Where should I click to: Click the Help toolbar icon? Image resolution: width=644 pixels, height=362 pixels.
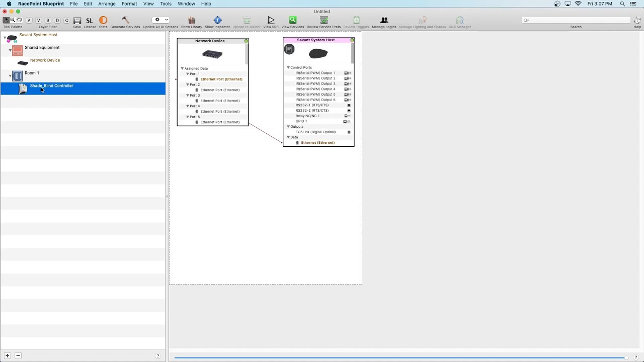[x=637, y=20]
